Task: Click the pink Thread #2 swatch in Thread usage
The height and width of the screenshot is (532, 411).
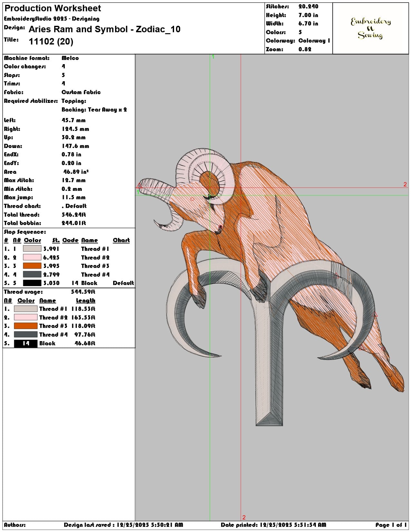Action: (x=26, y=317)
